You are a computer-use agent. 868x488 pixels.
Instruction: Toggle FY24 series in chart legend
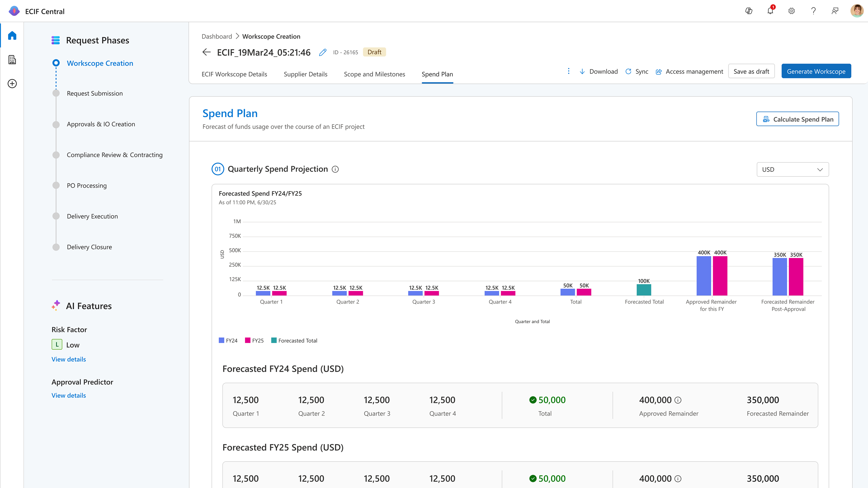pos(228,340)
